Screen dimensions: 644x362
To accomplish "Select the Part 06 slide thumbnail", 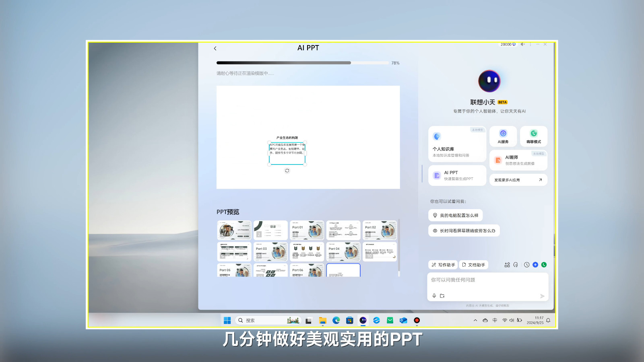I will [x=307, y=270].
